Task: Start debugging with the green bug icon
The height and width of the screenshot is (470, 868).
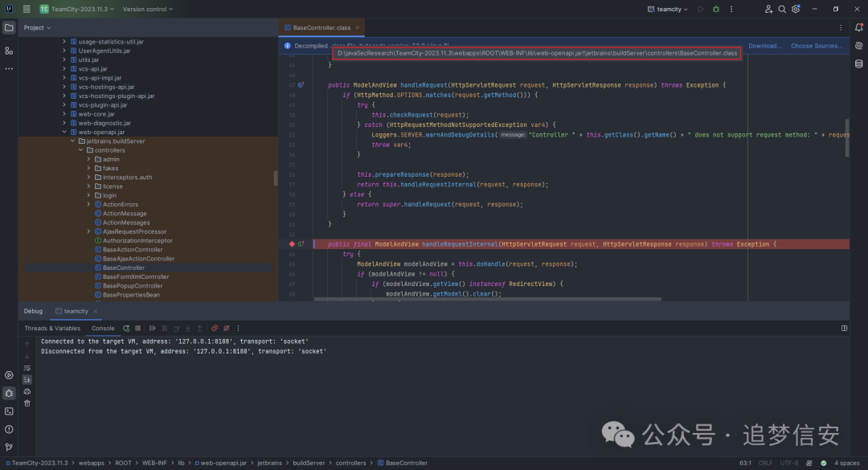Action: click(716, 9)
